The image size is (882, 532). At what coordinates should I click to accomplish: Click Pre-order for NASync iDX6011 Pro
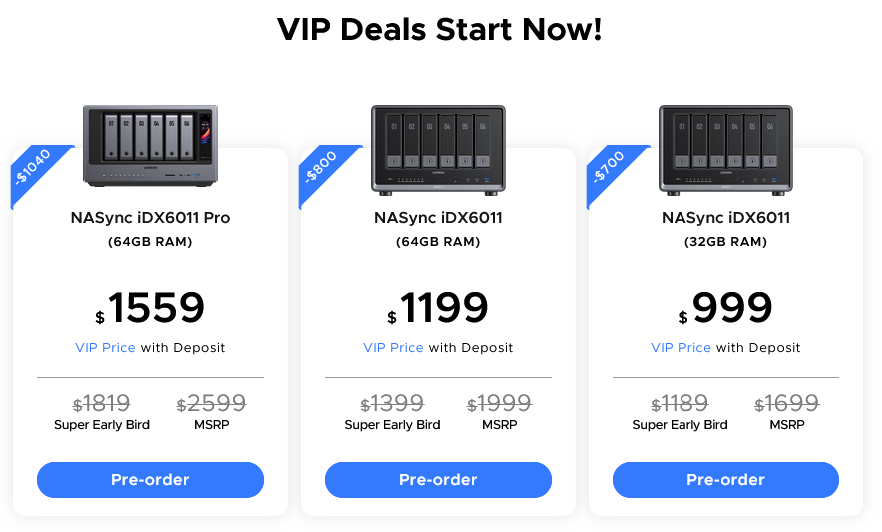click(x=150, y=480)
